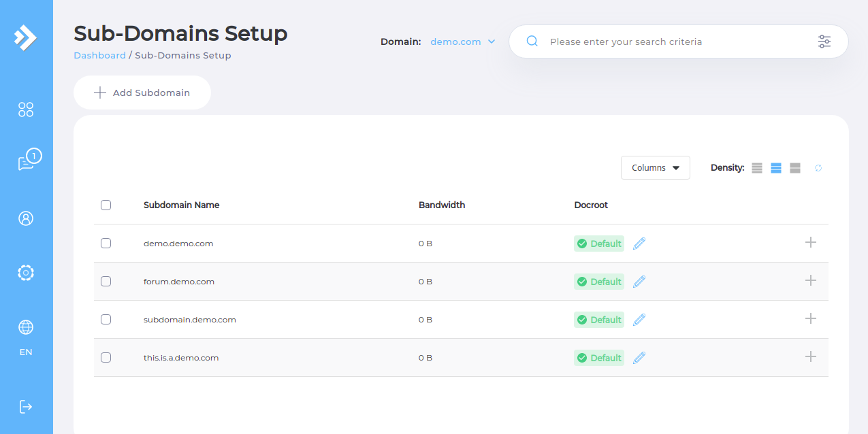Viewport: 868px width, 434px height.
Task: Click the EN language label
Action: [x=26, y=352]
